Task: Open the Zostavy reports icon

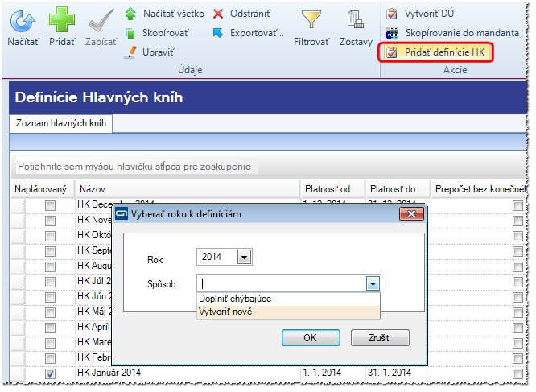Action: [x=356, y=19]
